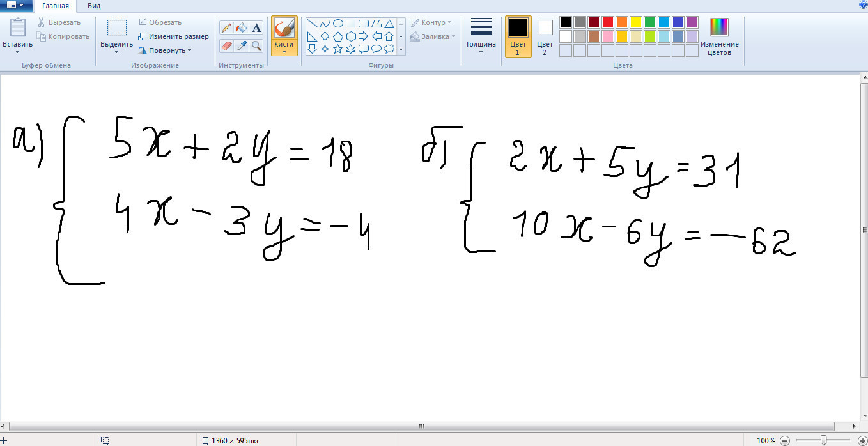Open the Повернуть rotate dropdown
868x446 pixels.
165,50
